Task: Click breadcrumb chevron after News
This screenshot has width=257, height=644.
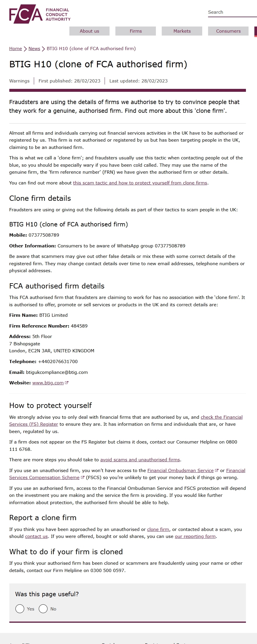Action: pos(43,49)
